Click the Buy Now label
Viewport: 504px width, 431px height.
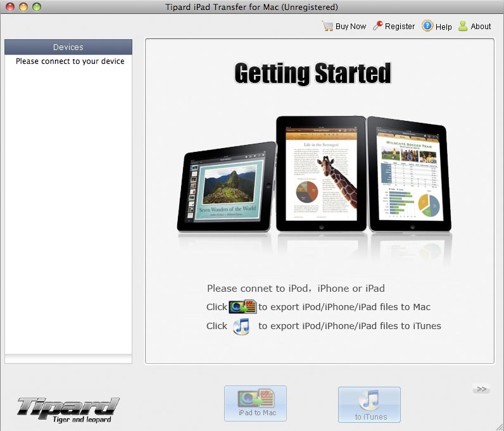click(351, 27)
